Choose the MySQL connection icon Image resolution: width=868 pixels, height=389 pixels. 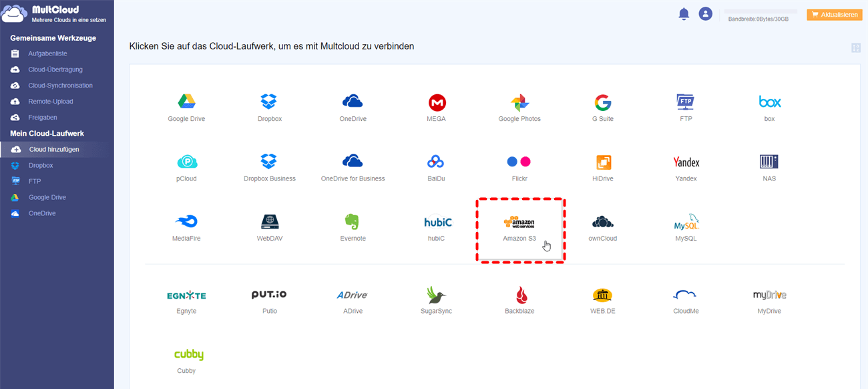pyautogui.click(x=686, y=222)
